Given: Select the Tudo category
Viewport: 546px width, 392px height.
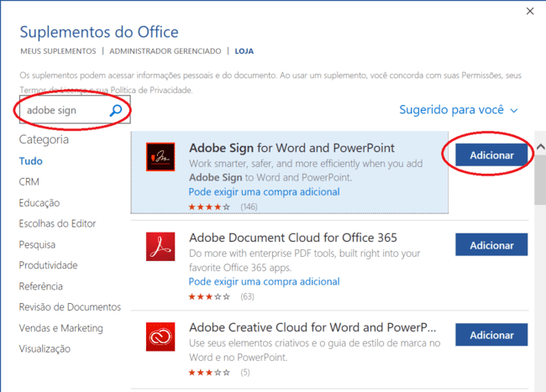Looking at the screenshot, I should 30,161.
